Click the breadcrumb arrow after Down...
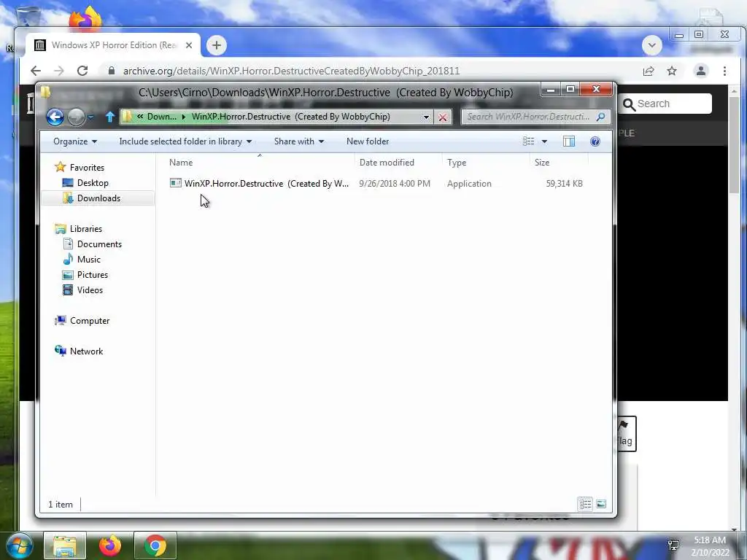The image size is (747, 560). coord(183,117)
